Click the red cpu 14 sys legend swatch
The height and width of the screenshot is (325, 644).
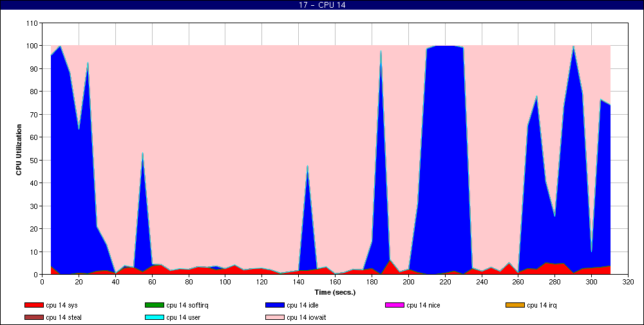click(33, 305)
